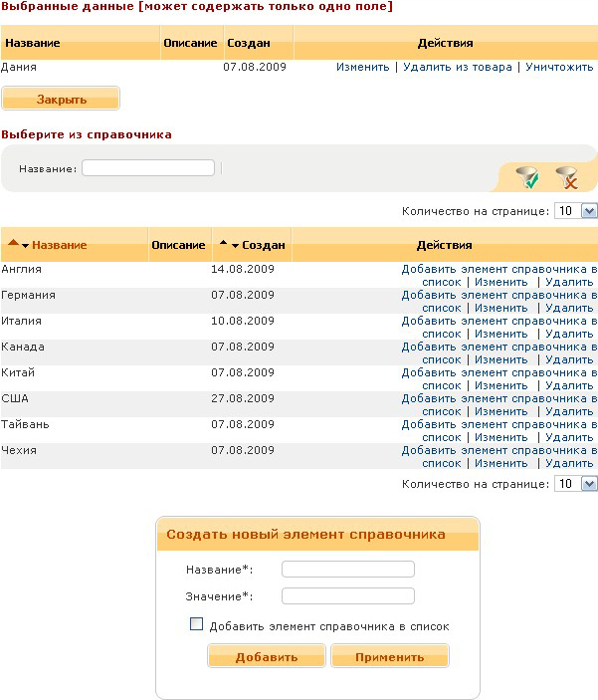Click 'Изменить' link for Дания
Image resolution: width=598 pixels, height=700 pixels.
tap(362, 67)
